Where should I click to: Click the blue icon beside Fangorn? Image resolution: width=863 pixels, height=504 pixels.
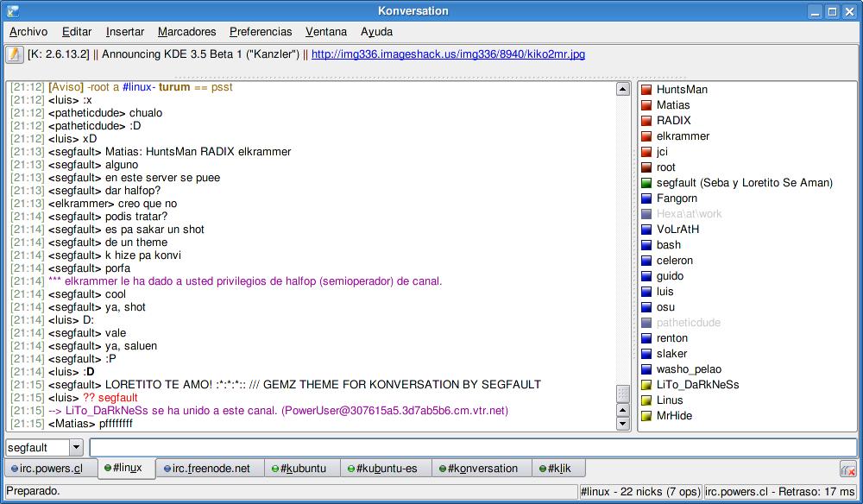pos(646,198)
